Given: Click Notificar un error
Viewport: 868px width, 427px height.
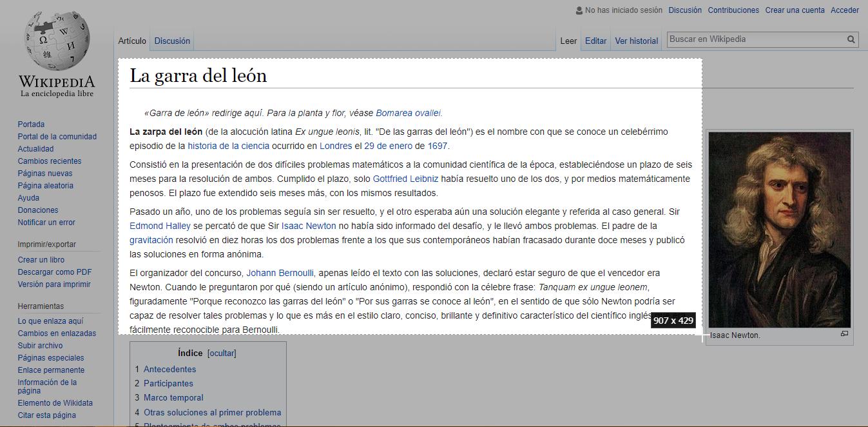Looking at the screenshot, I should tap(46, 223).
